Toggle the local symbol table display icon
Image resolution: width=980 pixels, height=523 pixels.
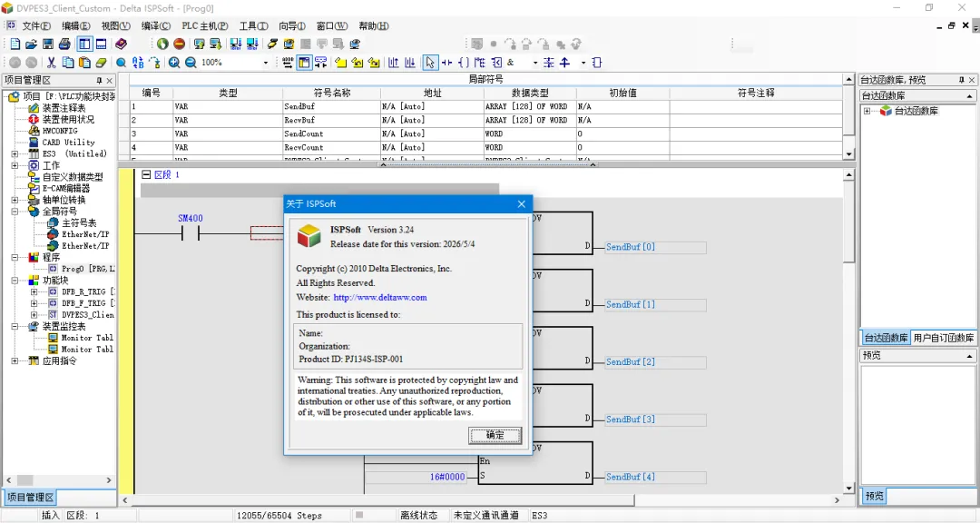click(304, 63)
